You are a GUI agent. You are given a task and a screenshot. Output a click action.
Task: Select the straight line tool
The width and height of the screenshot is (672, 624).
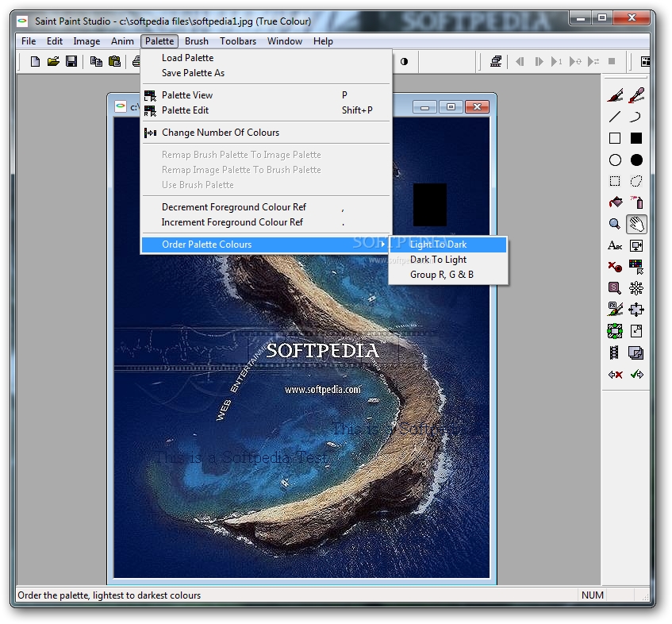click(x=615, y=117)
